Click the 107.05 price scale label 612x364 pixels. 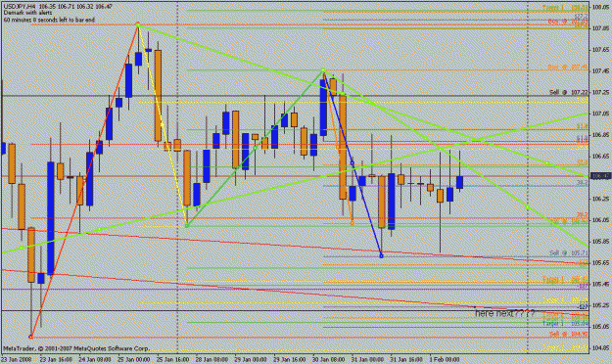(600, 114)
